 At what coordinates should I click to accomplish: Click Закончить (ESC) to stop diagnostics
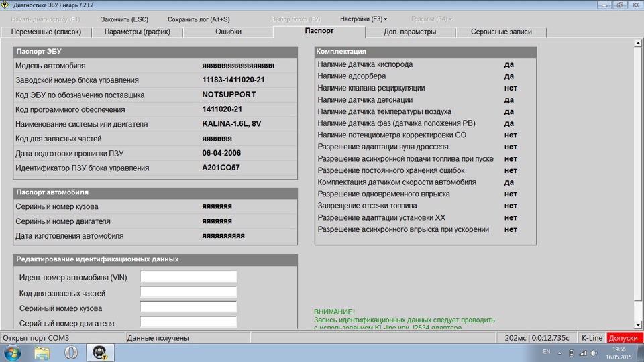pyautogui.click(x=125, y=19)
